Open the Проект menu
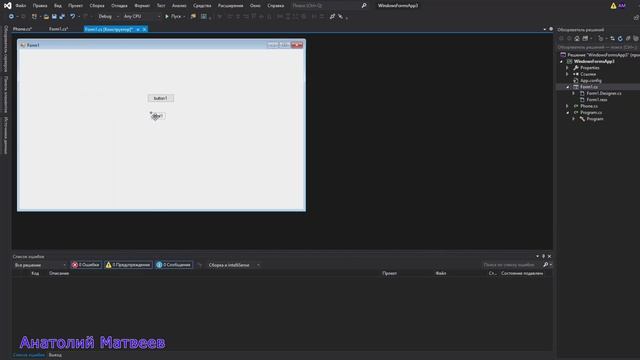Viewport: 640px width, 360px height. pos(76,6)
